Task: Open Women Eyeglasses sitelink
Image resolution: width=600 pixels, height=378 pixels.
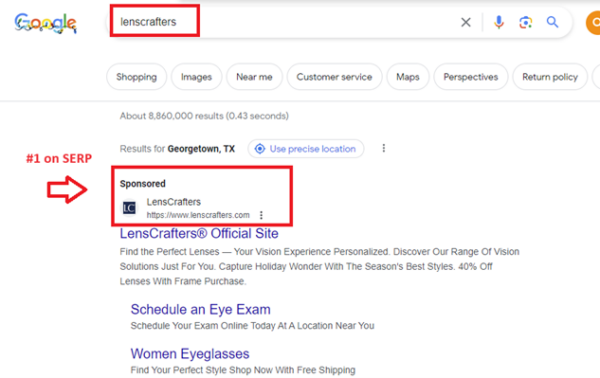Action: tap(190, 354)
